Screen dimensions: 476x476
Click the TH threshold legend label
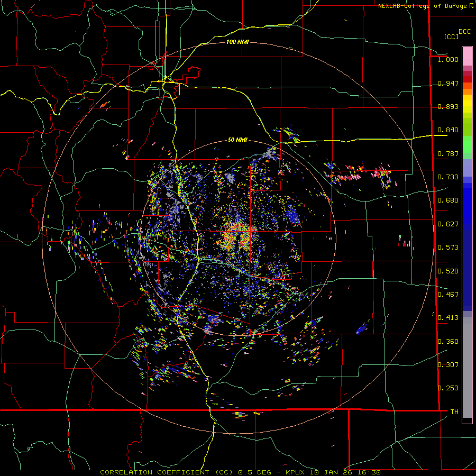(454, 412)
